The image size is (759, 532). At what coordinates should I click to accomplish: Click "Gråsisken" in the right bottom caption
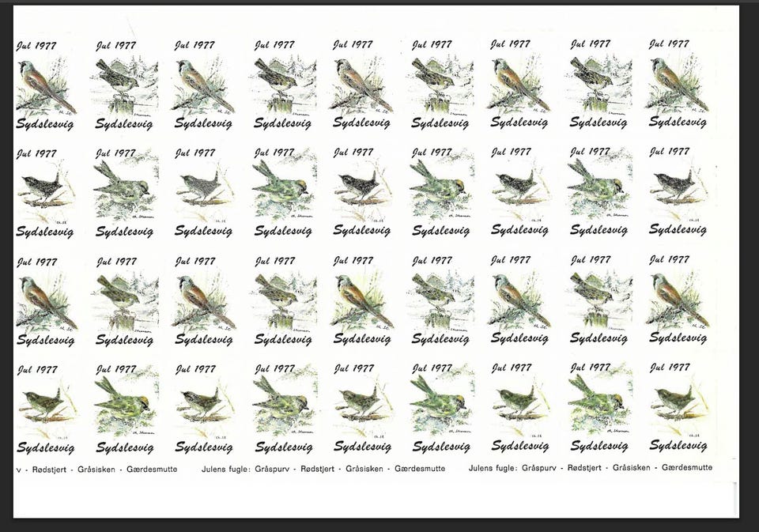[632, 468]
